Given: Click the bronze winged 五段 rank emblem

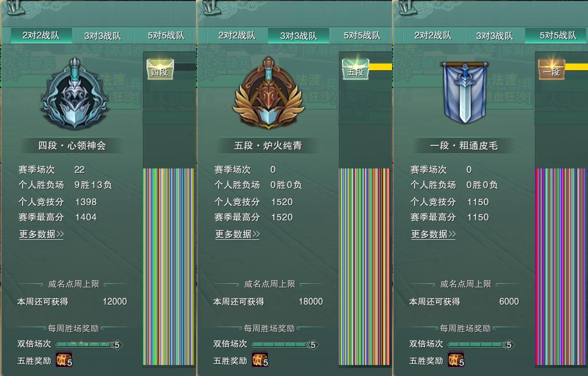Looking at the screenshot, I should 269,93.
